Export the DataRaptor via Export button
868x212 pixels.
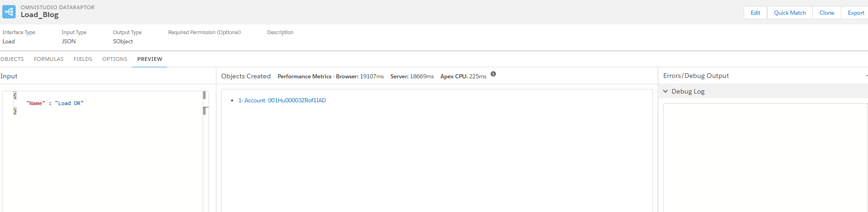pyautogui.click(x=856, y=13)
